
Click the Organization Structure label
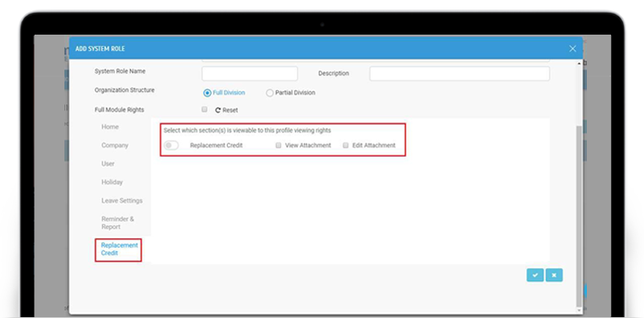pyautogui.click(x=125, y=90)
